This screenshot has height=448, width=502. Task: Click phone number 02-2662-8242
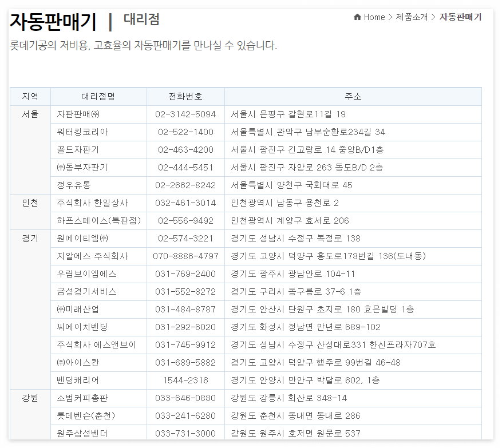coord(185,185)
